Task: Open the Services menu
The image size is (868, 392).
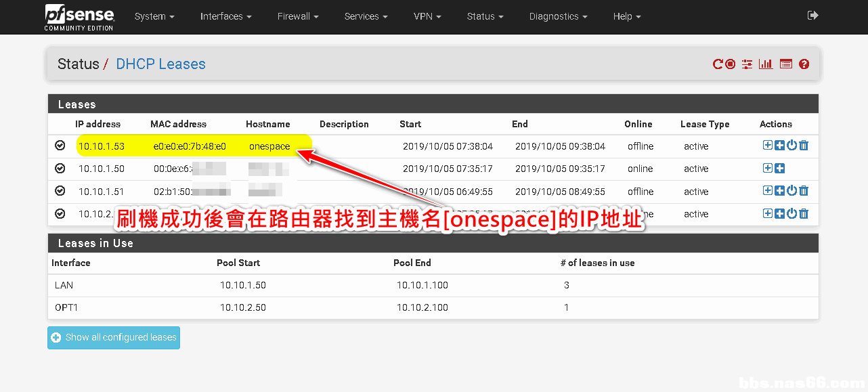Action: point(366,16)
